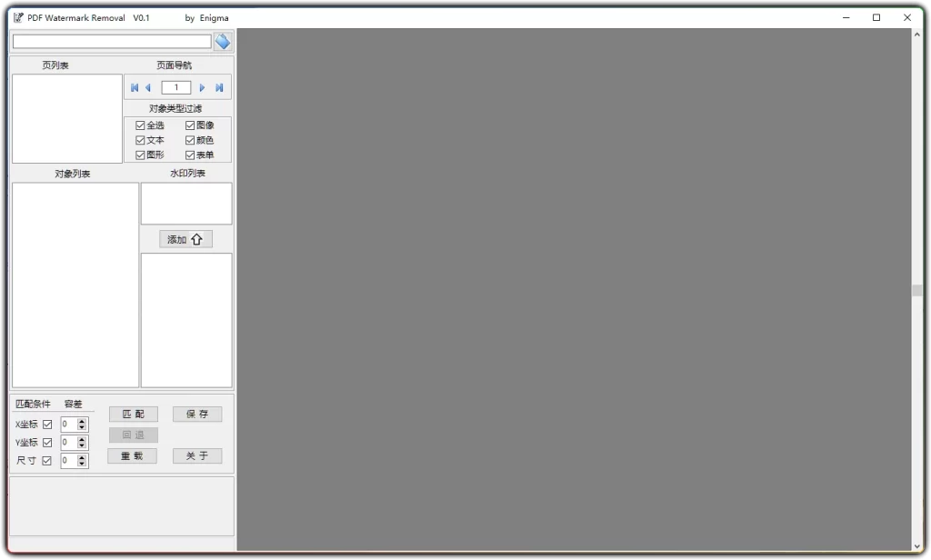Click the 保存 save button
931x560 pixels.
tap(197, 414)
